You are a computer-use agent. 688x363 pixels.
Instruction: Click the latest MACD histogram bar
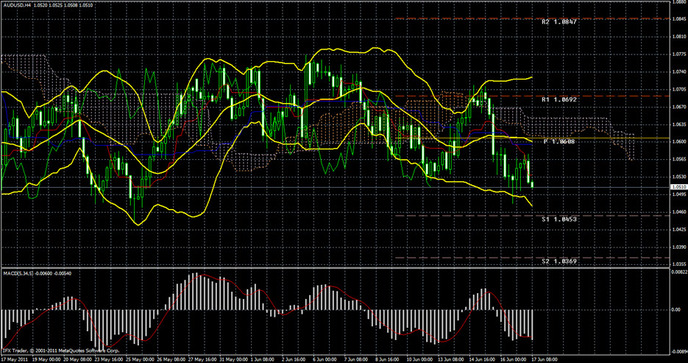[x=532, y=324]
